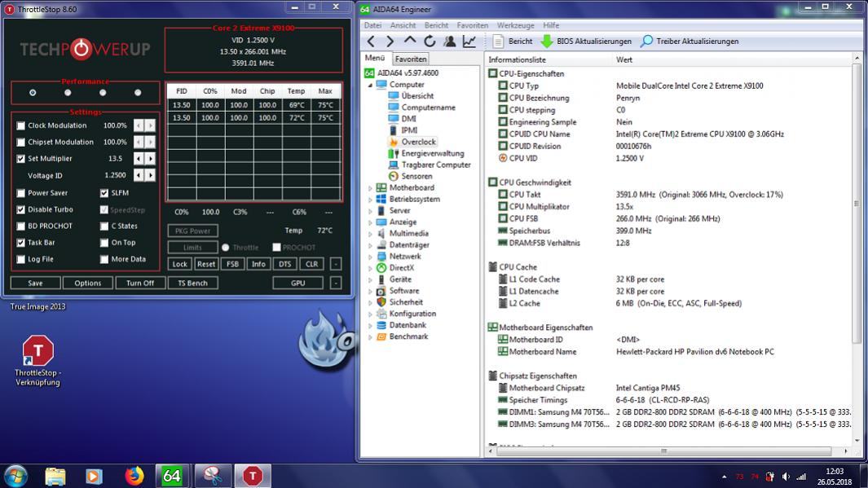Enable Log File checkbox
Viewport: 868px width, 488px height.
coord(21,260)
